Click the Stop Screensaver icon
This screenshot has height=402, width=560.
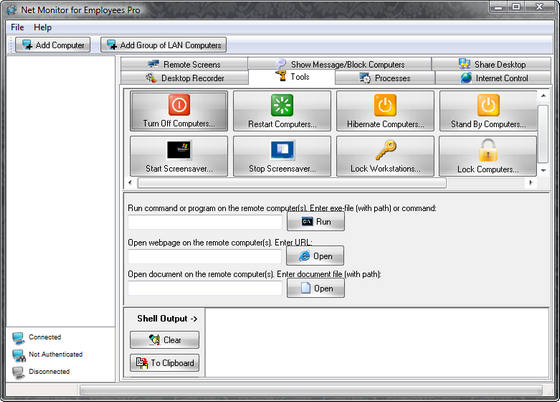[x=282, y=150]
